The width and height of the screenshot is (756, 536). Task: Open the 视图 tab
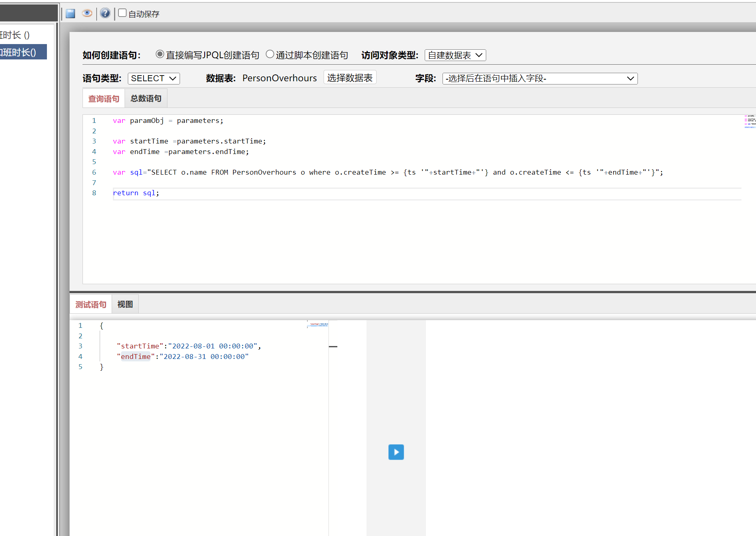click(125, 304)
